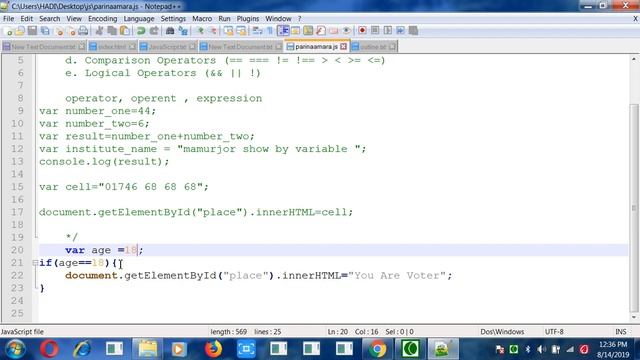Viewport: 640px width, 360px height.
Task: Create a new document via toolbar
Action: [x=7, y=31]
